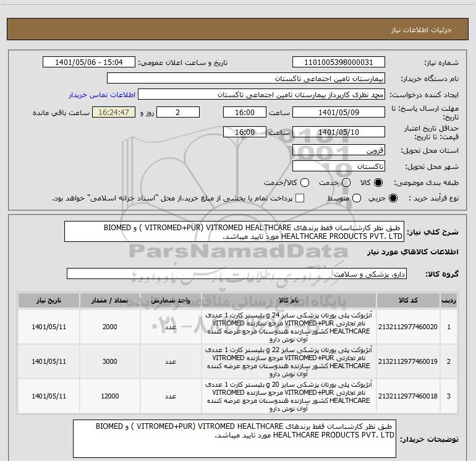Click delivery city field تاکستان
This screenshot has width=476, height=461.
click(x=339, y=166)
